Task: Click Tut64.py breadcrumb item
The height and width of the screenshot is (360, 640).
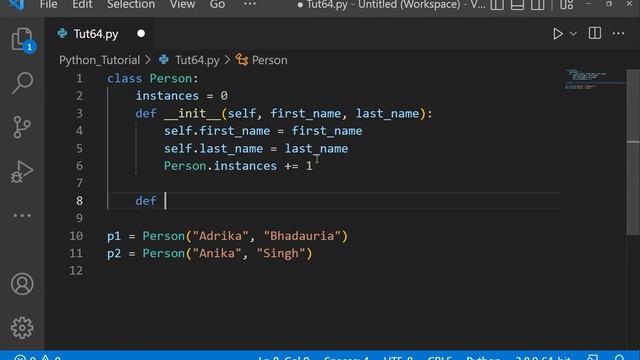Action: 197,60
